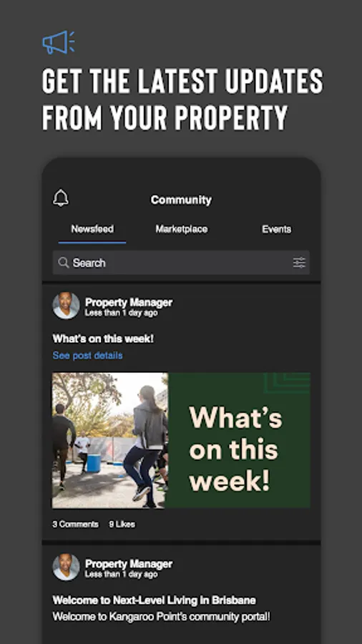Screen dimensions: 362x644
Task: Switch to the Newsfeed tab
Action: (92, 229)
